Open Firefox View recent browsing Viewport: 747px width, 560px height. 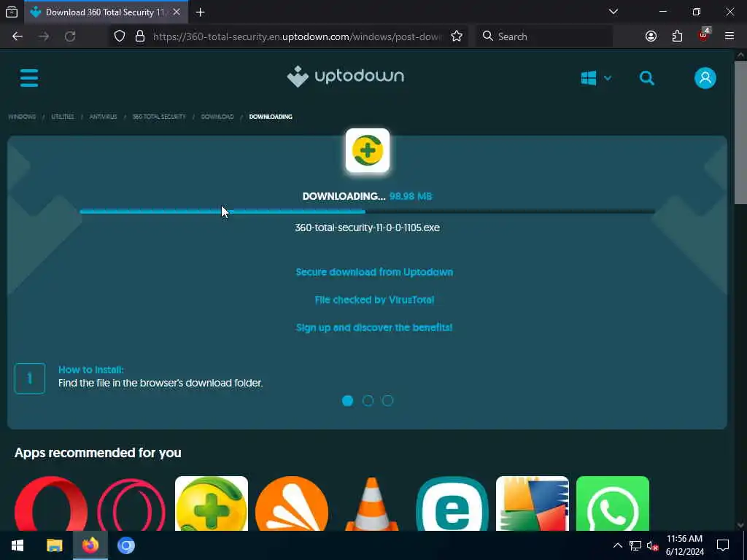(x=12, y=12)
